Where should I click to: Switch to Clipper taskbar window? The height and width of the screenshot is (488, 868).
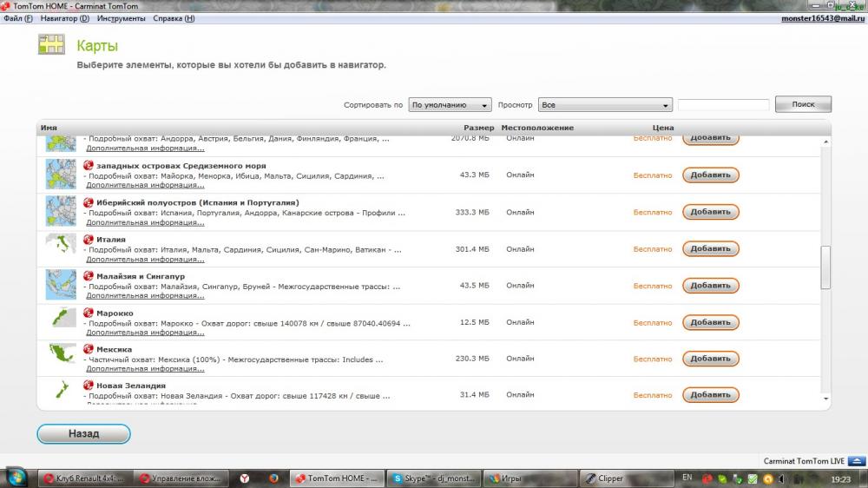coord(626,478)
